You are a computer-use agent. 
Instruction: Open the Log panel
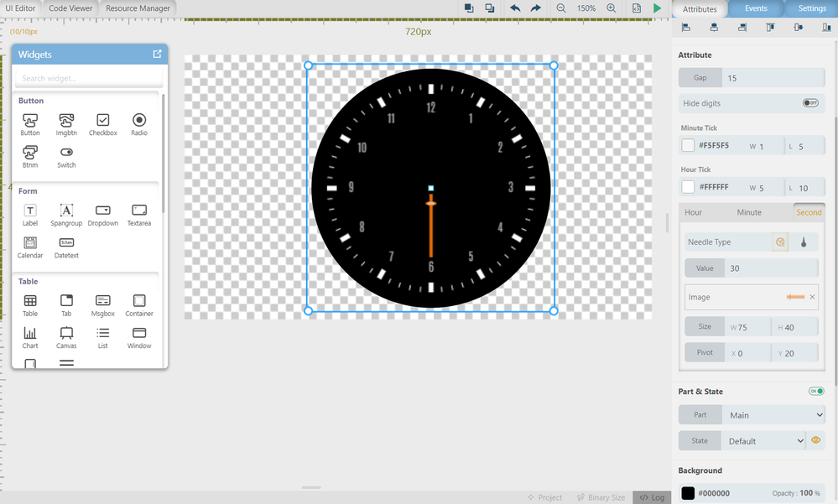[652, 497]
